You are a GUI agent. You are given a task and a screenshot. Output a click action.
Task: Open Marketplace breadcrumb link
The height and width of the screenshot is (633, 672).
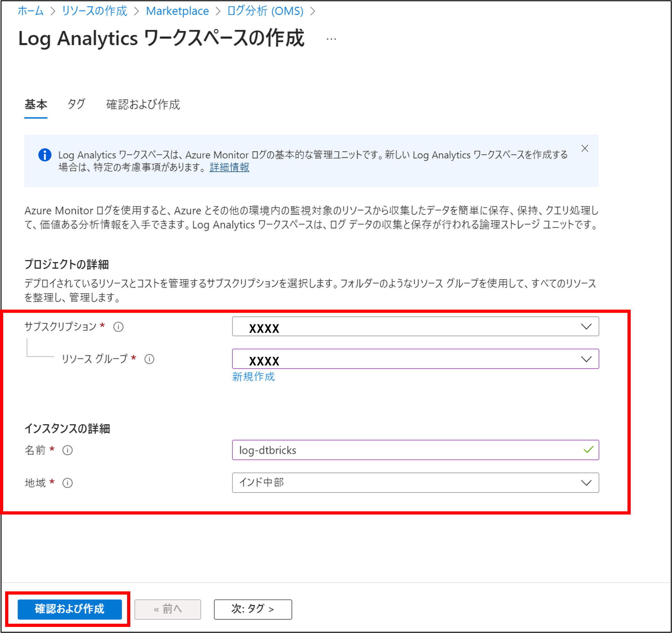coord(177,11)
